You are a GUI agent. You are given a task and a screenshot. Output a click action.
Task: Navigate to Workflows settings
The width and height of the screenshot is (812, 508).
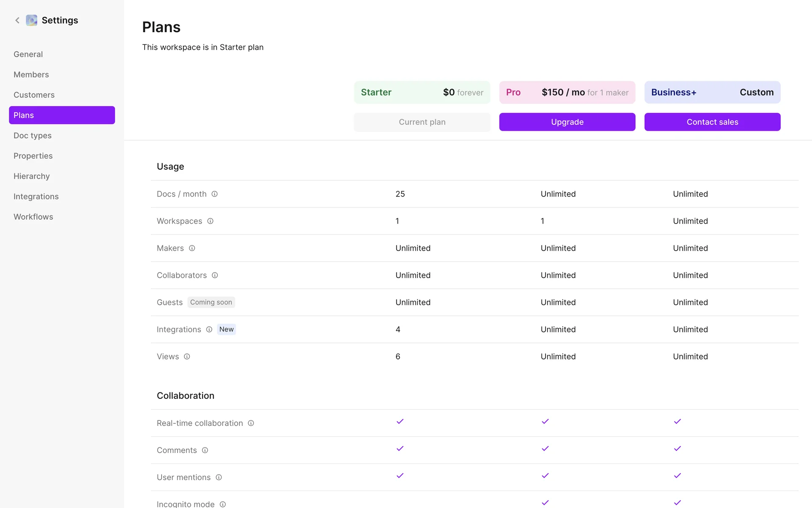[33, 217]
